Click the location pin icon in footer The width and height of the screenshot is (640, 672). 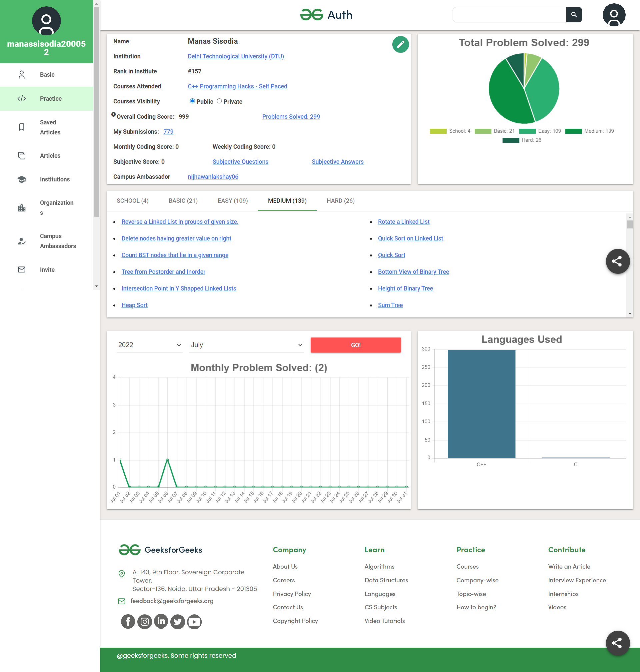(121, 573)
